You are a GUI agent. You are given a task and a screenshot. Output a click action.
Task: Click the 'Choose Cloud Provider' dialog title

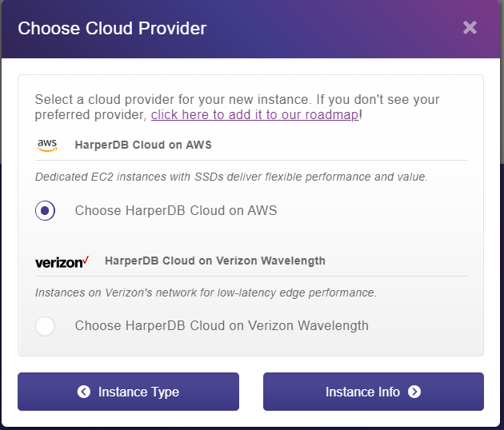pyautogui.click(x=112, y=29)
